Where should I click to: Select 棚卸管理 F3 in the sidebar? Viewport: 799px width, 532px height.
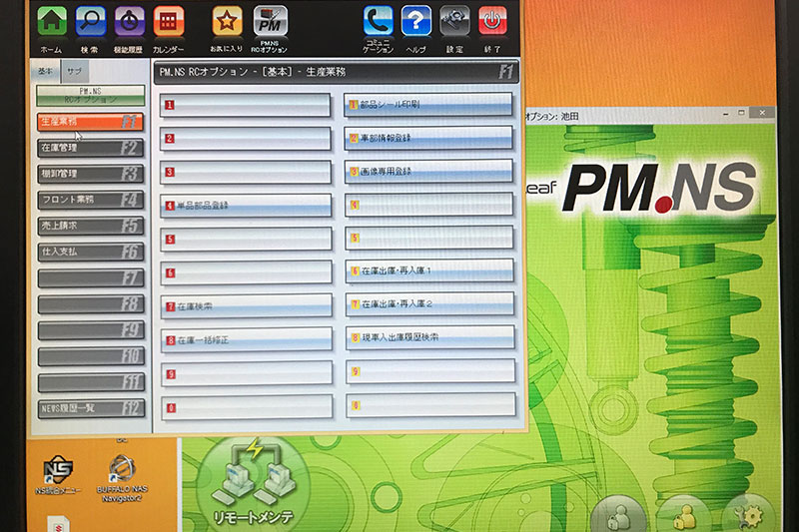(90, 174)
